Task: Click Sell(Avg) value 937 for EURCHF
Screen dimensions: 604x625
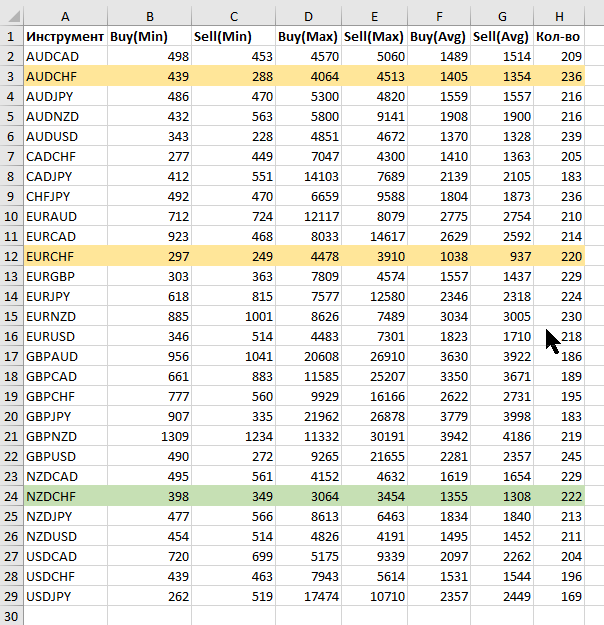Action: tap(502, 256)
